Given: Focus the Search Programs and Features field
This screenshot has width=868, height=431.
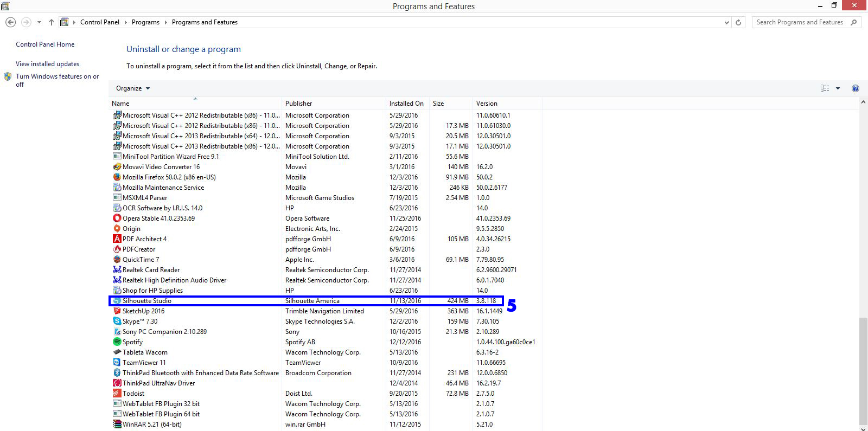Looking at the screenshot, I should point(800,22).
